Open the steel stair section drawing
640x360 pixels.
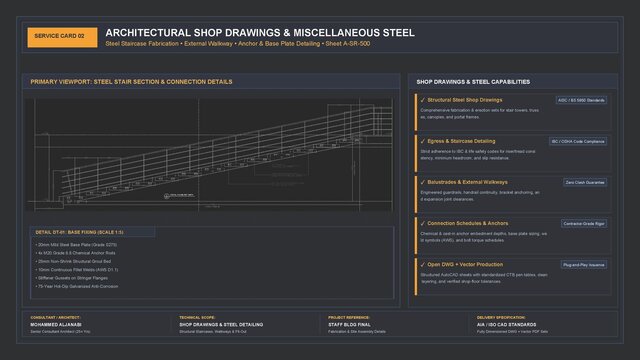tap(209, 155)
